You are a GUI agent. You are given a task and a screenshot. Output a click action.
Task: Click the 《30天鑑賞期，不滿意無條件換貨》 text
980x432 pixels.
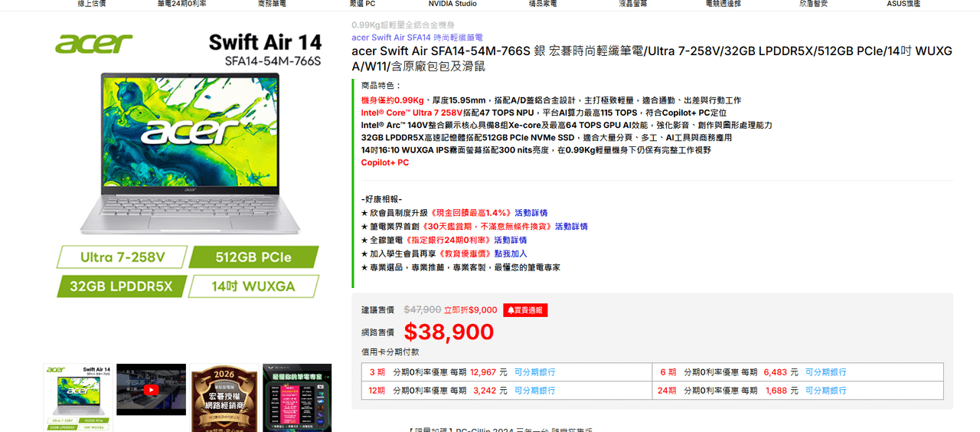click(485, 227)
